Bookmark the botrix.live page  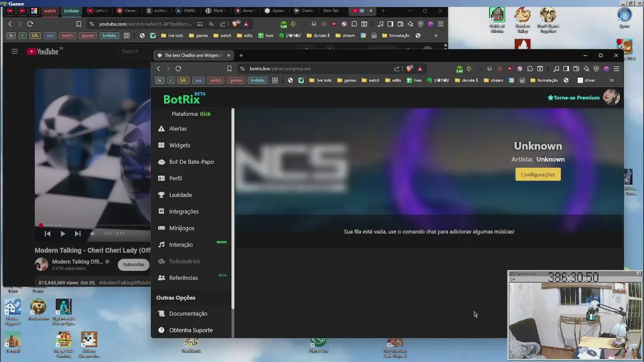pos(229,69)
